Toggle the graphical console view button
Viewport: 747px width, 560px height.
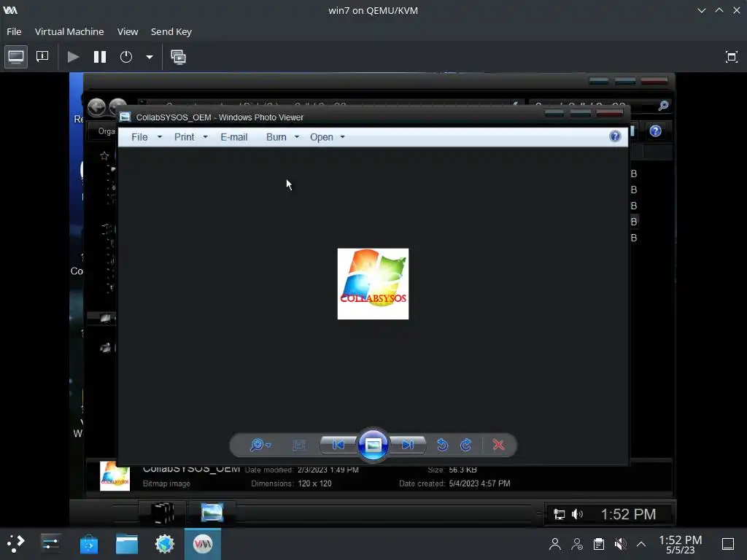(16, 57)
